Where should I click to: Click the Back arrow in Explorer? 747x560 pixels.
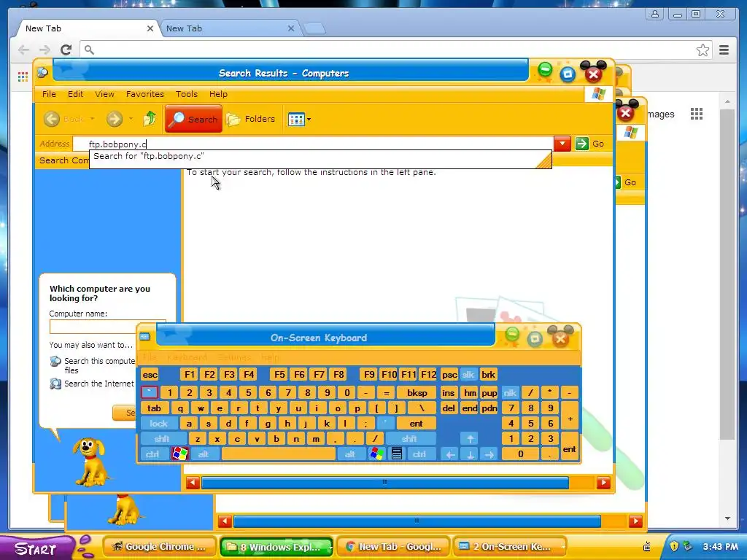coord(52,119)
